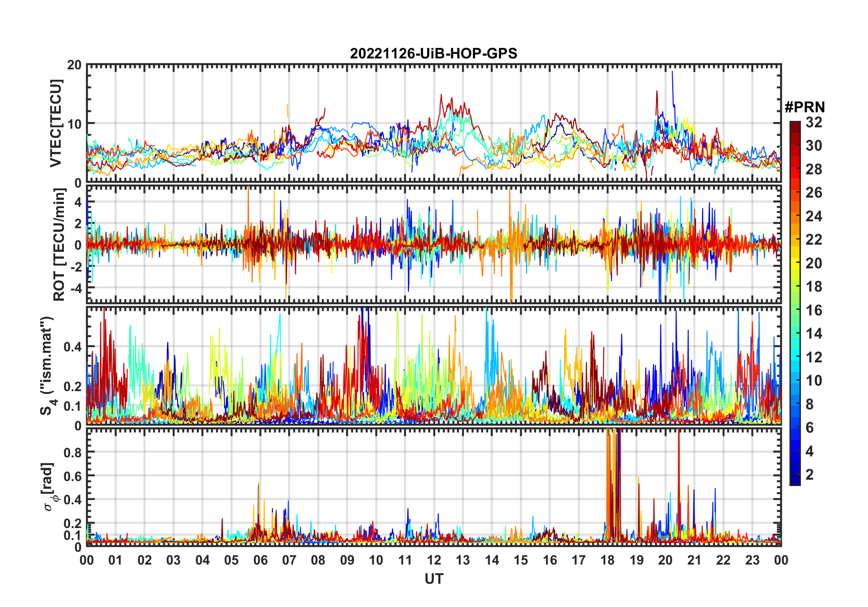Click the x-axis tick label 18
This screenshot has height=607, width=868.
pos(607,560)
